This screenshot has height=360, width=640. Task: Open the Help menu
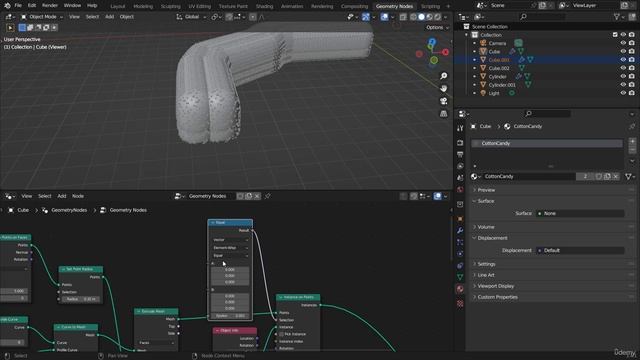coord(92,6)
